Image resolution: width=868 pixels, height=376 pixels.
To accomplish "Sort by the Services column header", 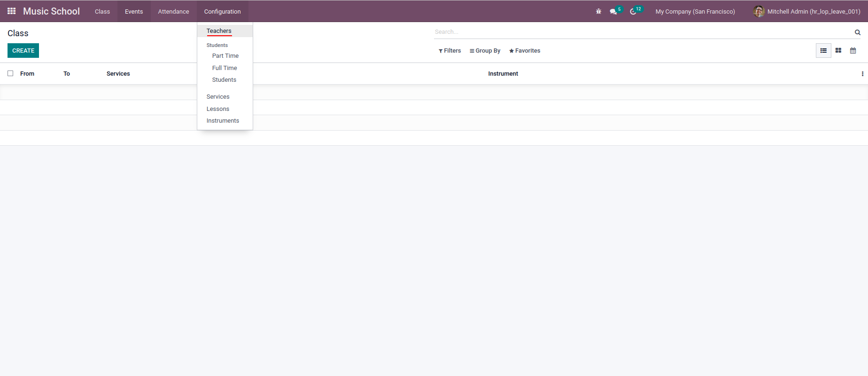I will tap(118, 74).
